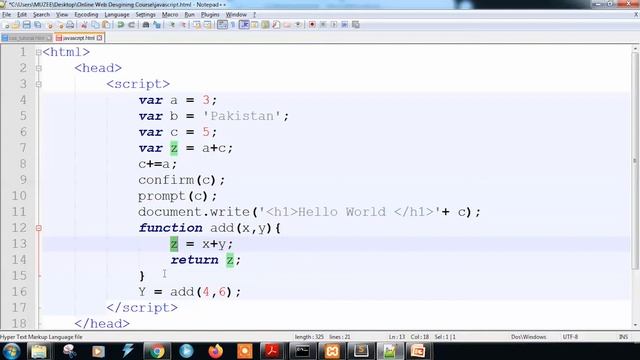
Task: Click the 'confirm(c);' code on line 9
Action: point(182,180)
